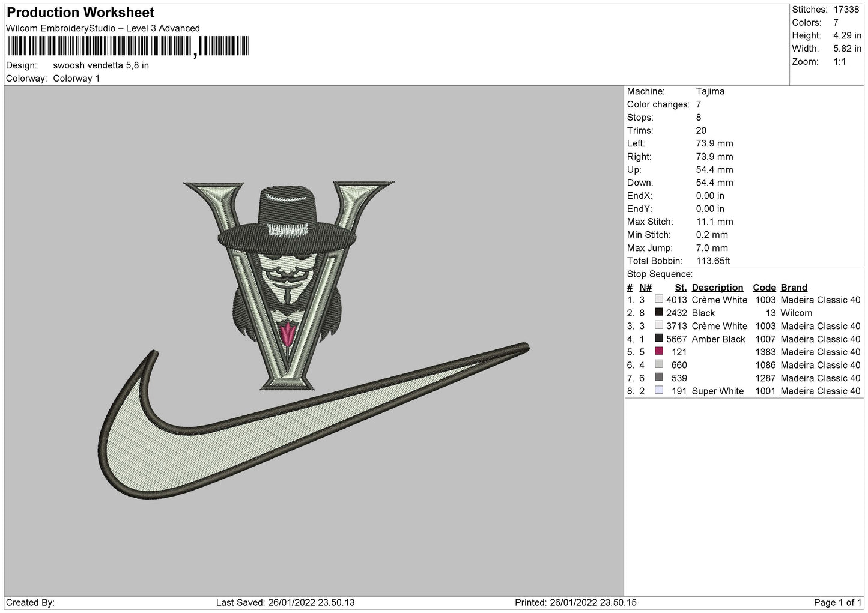Pick the magenta swatch for thread 1383
Screen dimensions: 868x613
click(x=659, y=352)
